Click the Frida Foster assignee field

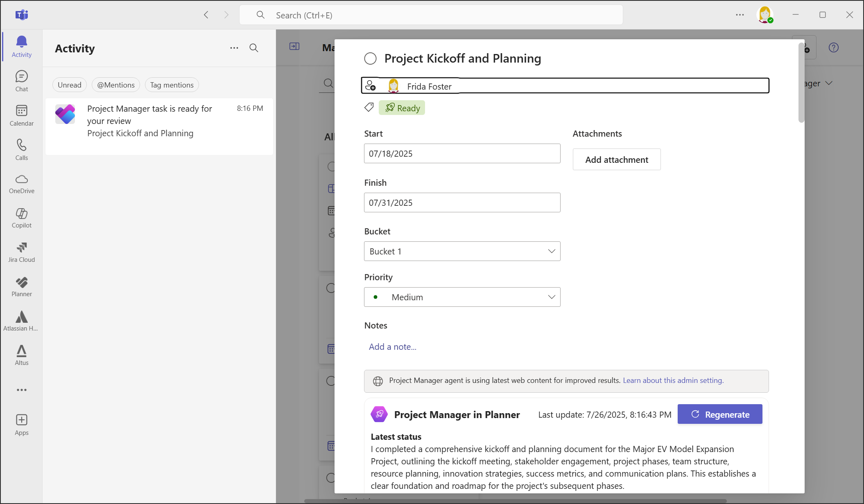(565, 85)
